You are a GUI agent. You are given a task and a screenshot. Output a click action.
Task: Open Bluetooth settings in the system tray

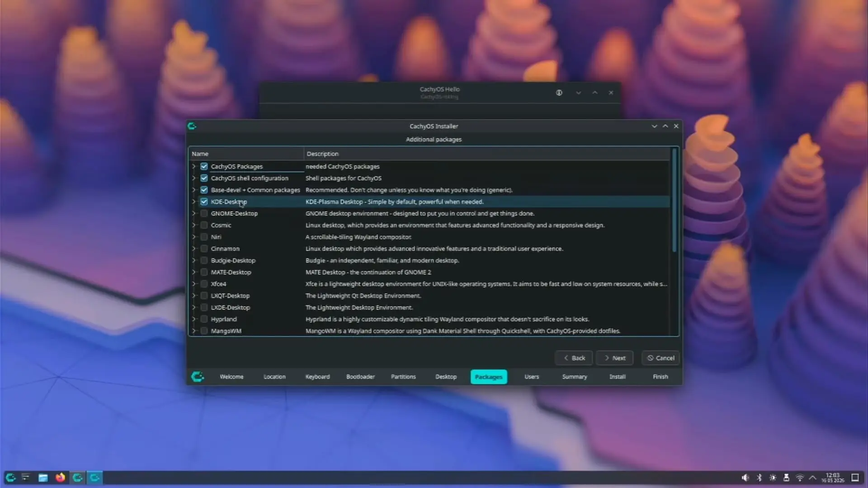759,478
